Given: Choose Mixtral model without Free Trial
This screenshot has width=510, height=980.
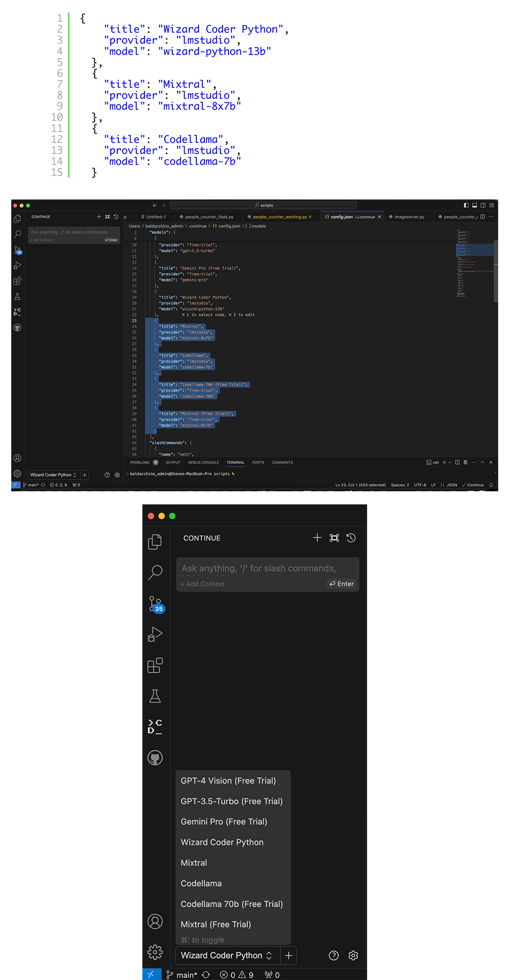Looking at the screenshot, I should 233,863.
